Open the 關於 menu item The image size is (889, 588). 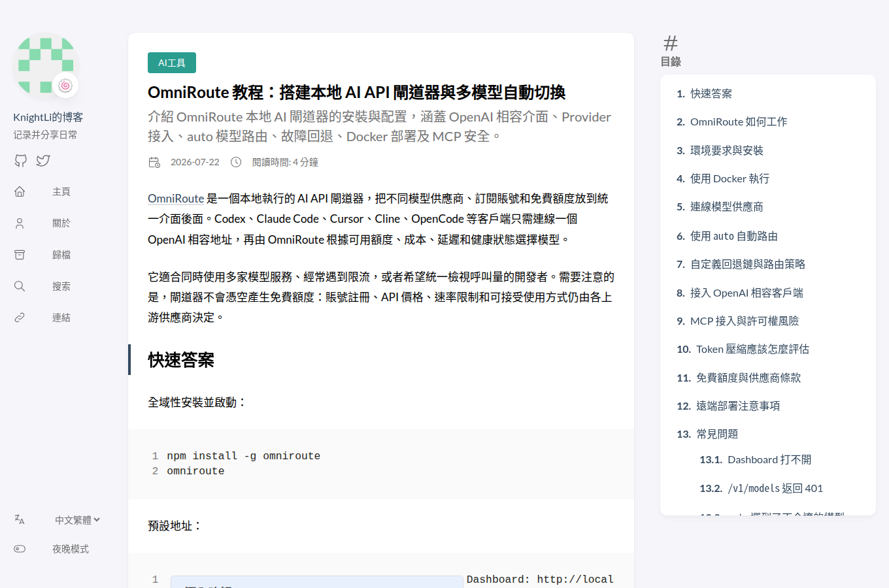coord(61,223)
